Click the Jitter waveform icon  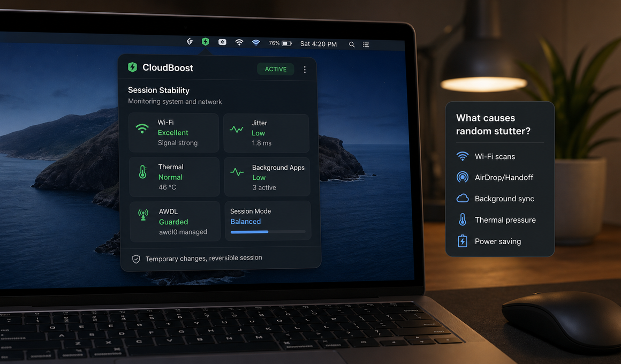tap(237, 129)
